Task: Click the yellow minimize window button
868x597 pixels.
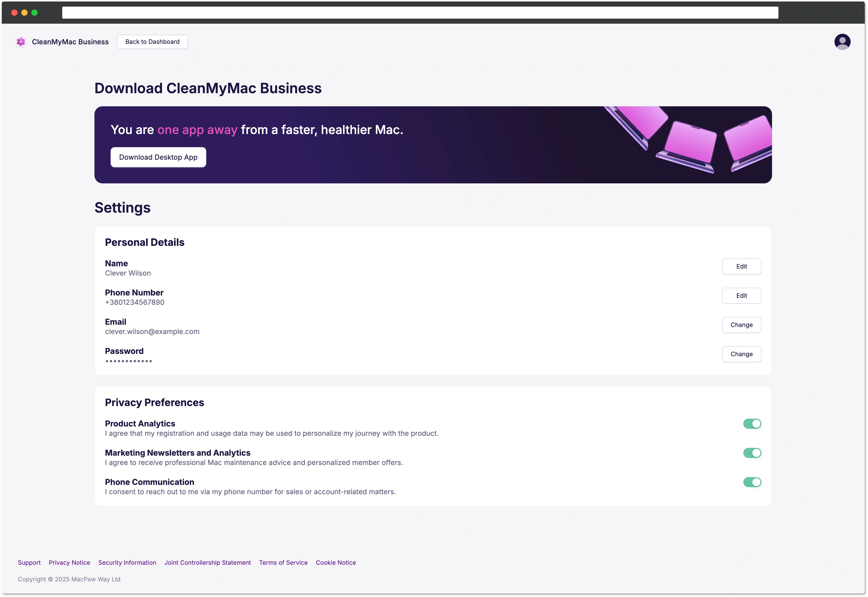Action: (24, 12)
